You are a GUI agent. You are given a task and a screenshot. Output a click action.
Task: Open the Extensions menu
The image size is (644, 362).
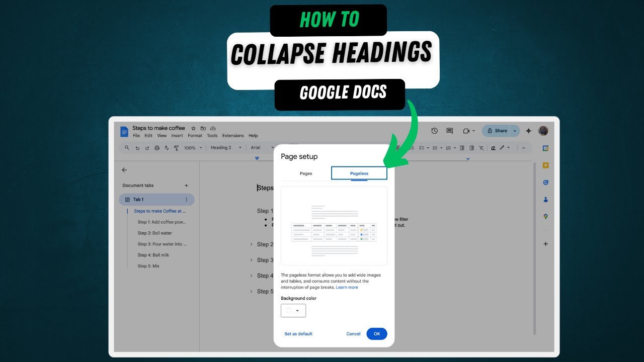pos(233,136)
